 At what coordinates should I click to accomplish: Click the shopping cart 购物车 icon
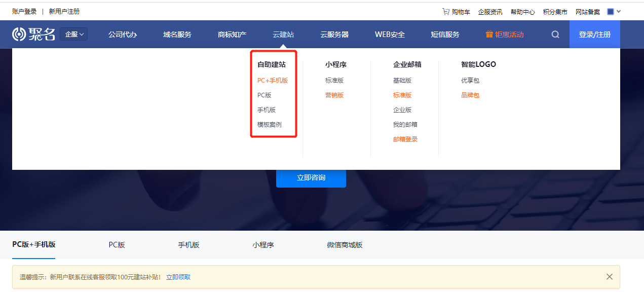[x=446, y=12]
